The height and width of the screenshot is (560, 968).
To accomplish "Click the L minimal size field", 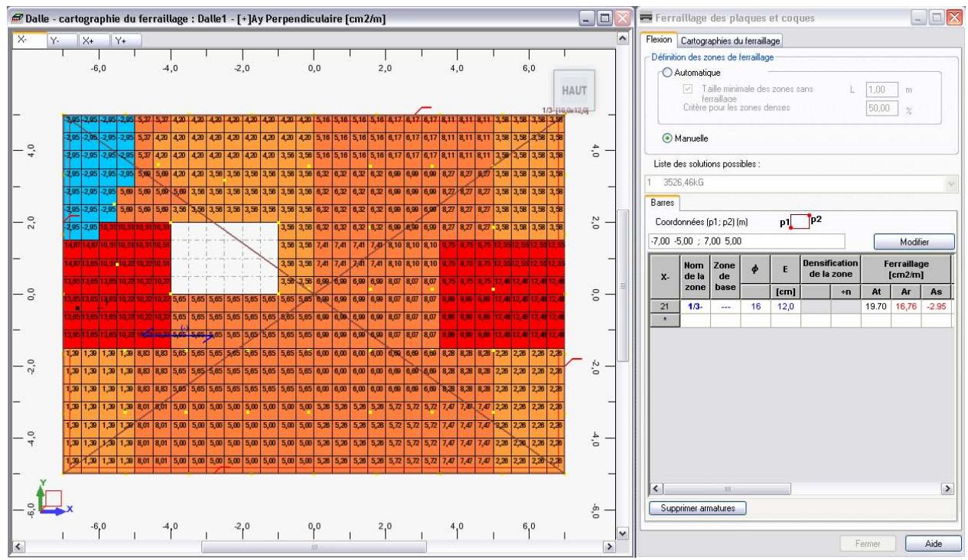I will (x=881, y=90).
